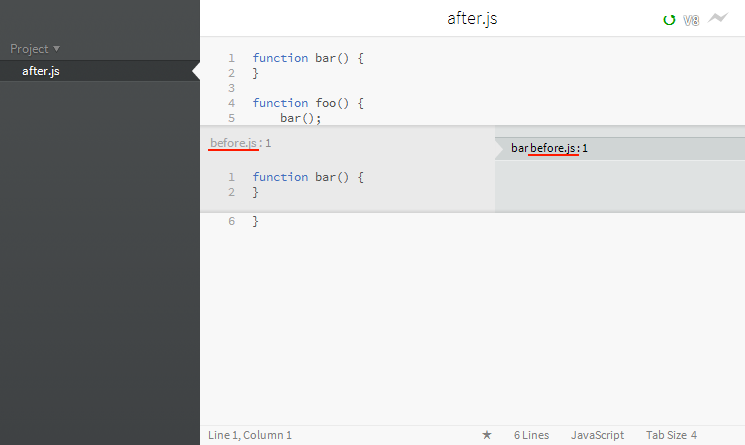
Task: Click inline editor line number 1
Action: [231, 177]
